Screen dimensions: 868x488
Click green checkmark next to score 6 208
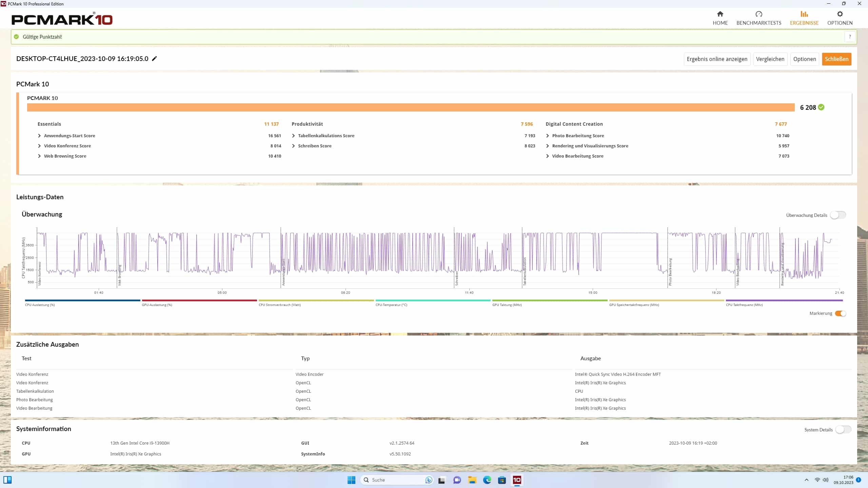click(x=821, y=107)
